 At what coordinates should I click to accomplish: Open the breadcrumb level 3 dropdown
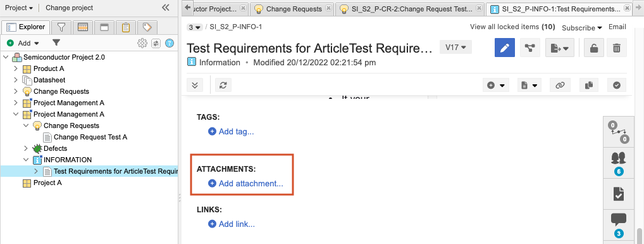(x=195, y=27)
